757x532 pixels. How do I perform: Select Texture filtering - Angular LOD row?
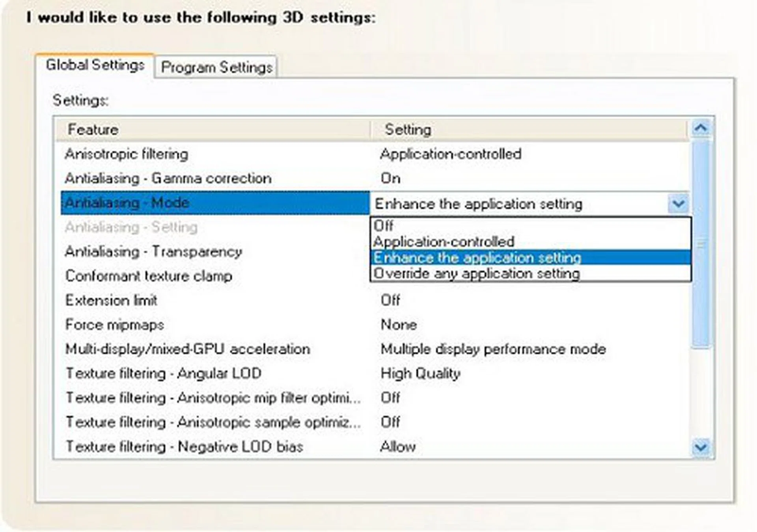[163, 374]
